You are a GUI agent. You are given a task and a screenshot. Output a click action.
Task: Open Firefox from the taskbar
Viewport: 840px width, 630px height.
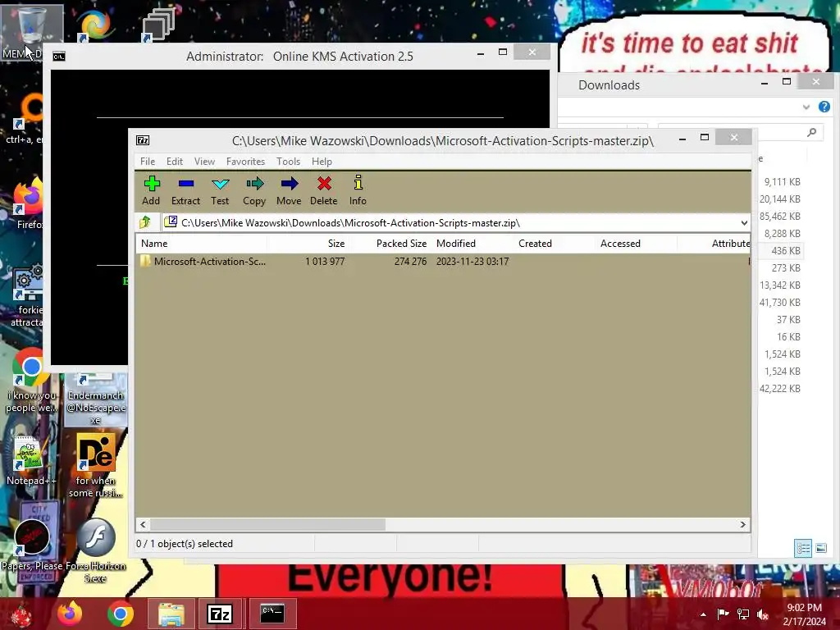[71, 614]
